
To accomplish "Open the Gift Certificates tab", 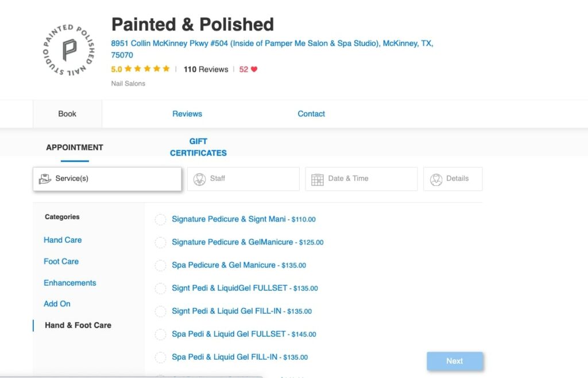I will [198, 147].
